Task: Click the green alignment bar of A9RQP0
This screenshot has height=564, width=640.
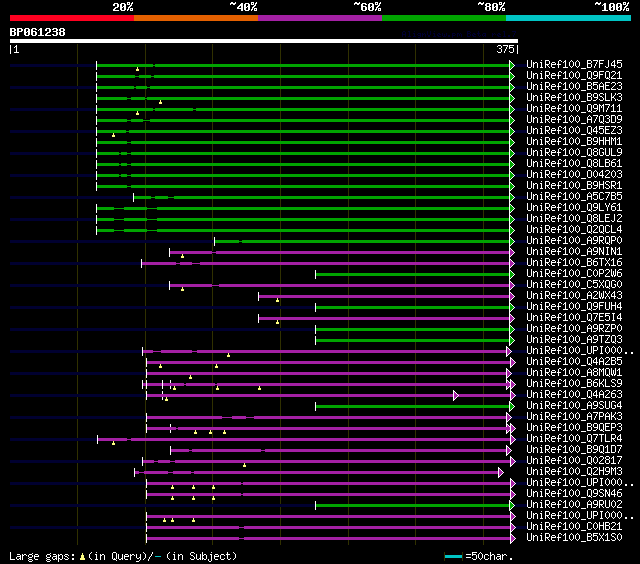Action: click(362, 242)
